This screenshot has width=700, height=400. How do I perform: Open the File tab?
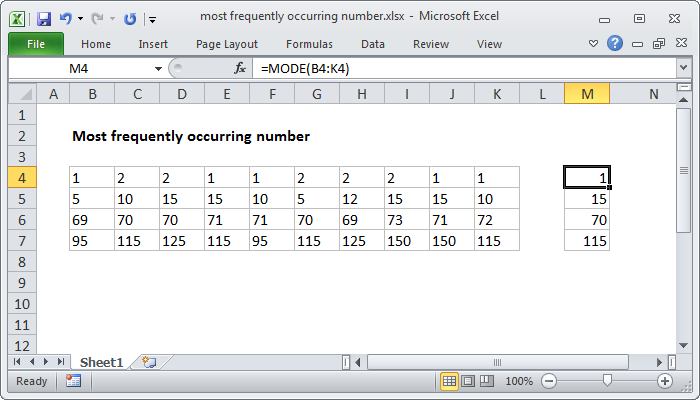point(36,44)
